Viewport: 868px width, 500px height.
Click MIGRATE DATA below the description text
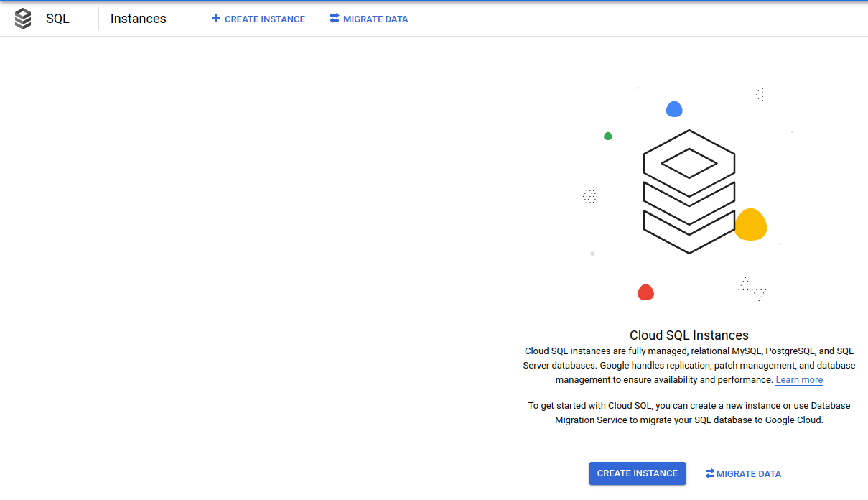[x=743, y=473]
